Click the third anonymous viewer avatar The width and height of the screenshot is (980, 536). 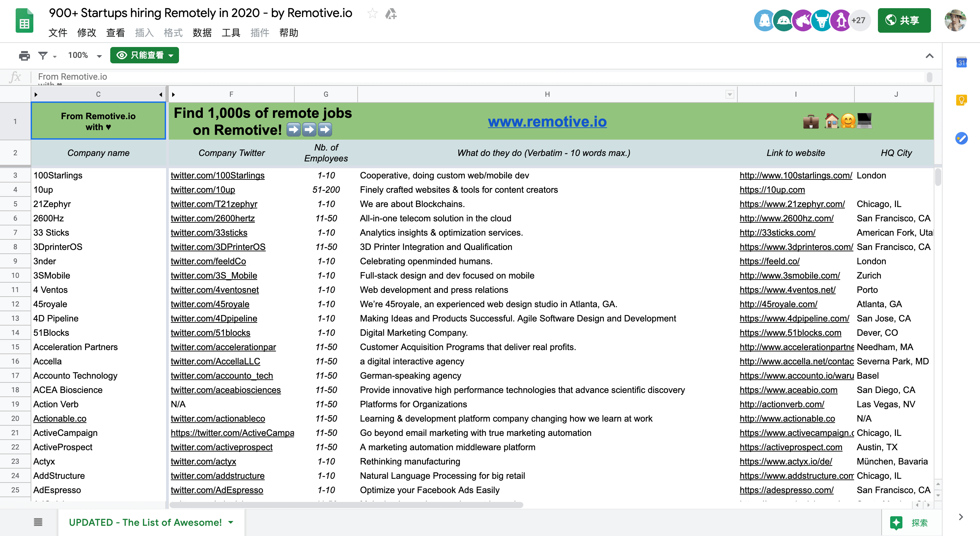(x=803, y=20)
